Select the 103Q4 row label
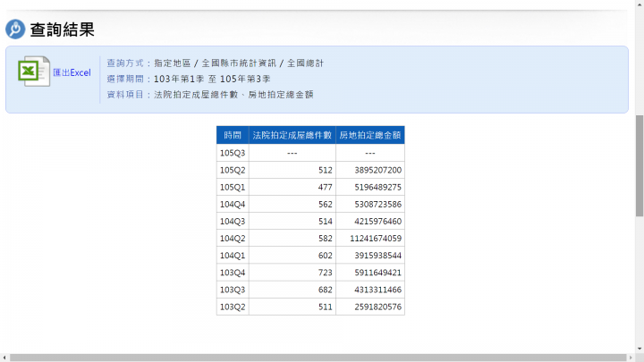644x362 pixels. [x=233, y=273]
